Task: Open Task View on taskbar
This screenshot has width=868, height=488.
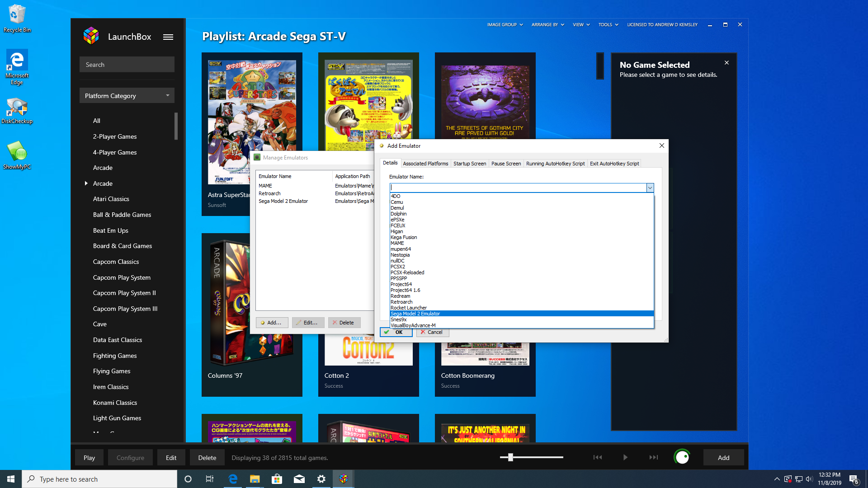Action: [x=210, y=479]
